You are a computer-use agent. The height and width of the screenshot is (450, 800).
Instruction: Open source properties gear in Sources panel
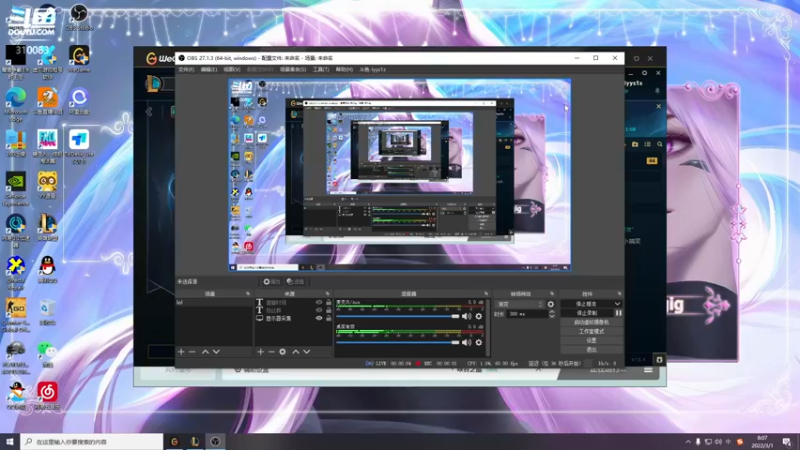point(283,352)
